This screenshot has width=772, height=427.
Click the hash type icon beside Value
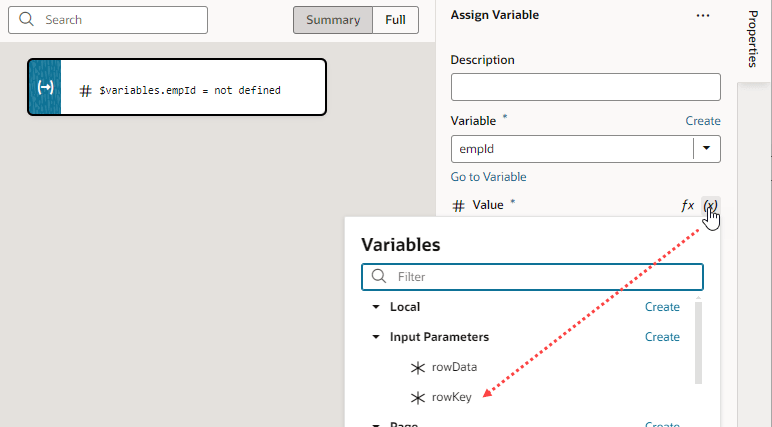click(x=458, y=206)
